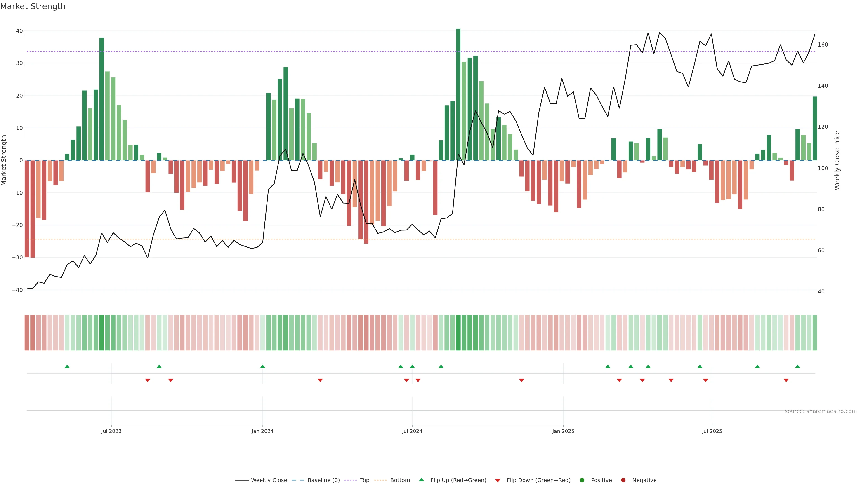Click the rightmost green flip-up triangle marker
Viewport: 868px width, 488px height.
click(x=797, y=366)
